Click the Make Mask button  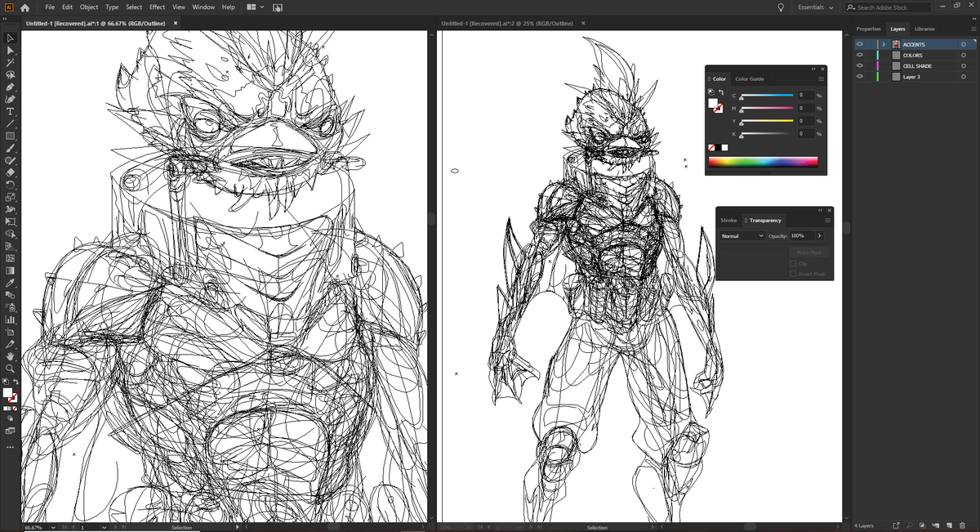(x=808, y=253)
